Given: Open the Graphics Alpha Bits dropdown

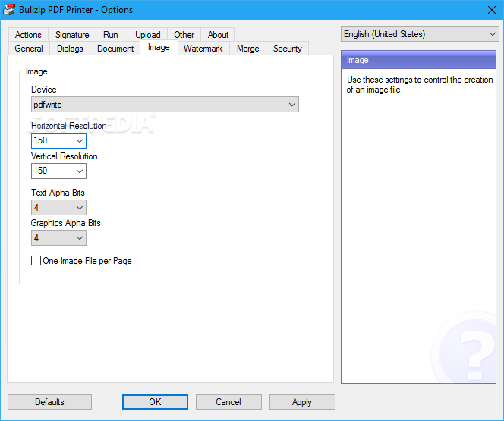Looking at the screenshot, I should (x=58, y=238).
